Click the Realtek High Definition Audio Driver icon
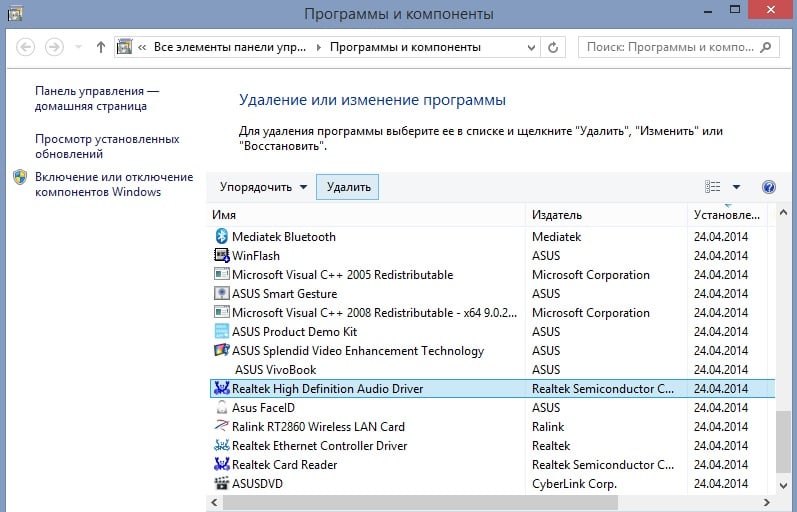797x512 pixels. 222,388
